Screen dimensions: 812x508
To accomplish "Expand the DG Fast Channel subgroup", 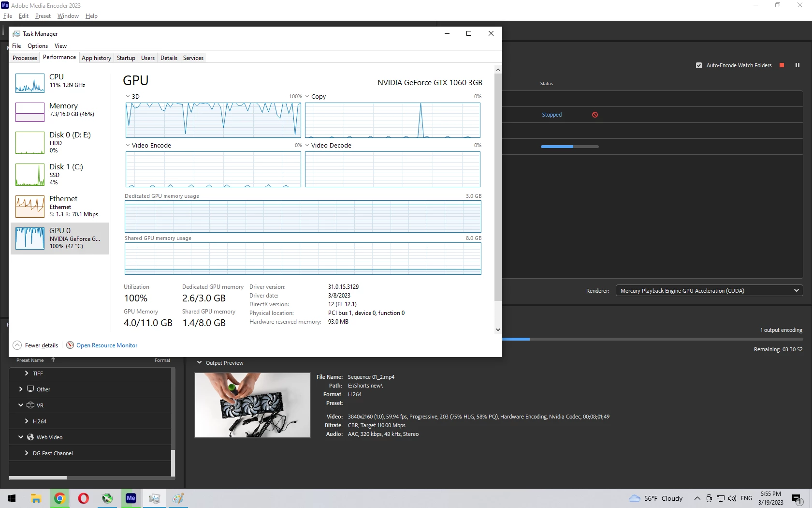I will point(27,453).
